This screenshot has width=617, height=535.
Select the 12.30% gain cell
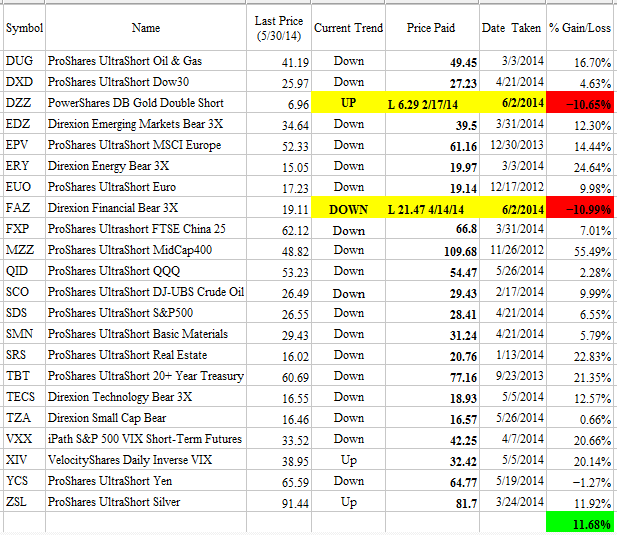coord(580,124)
